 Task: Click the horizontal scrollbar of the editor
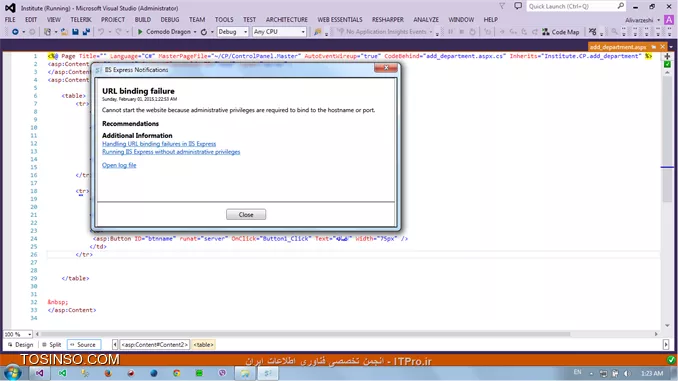coord(305,334)
